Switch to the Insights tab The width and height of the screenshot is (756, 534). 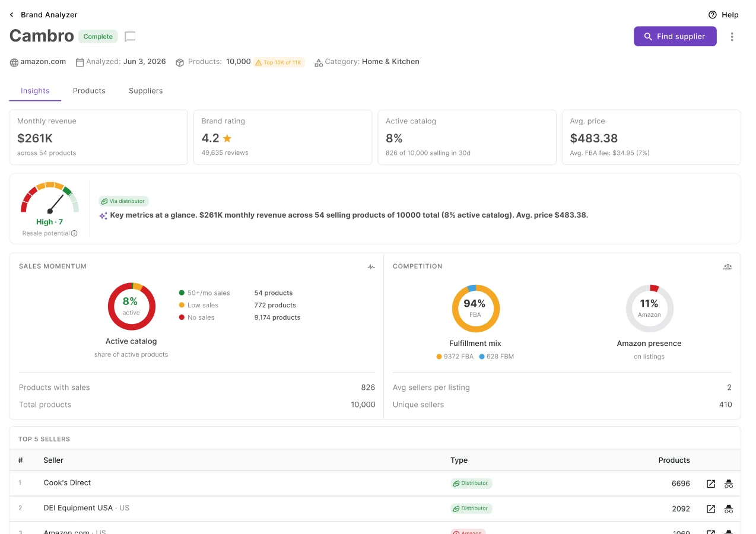tap(35, 91)
